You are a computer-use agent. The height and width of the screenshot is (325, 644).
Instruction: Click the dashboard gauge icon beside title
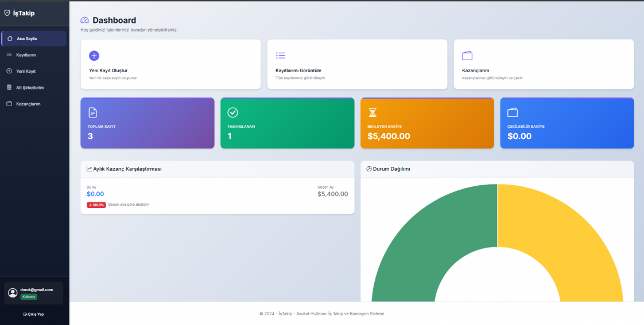[x=85, y=21]
